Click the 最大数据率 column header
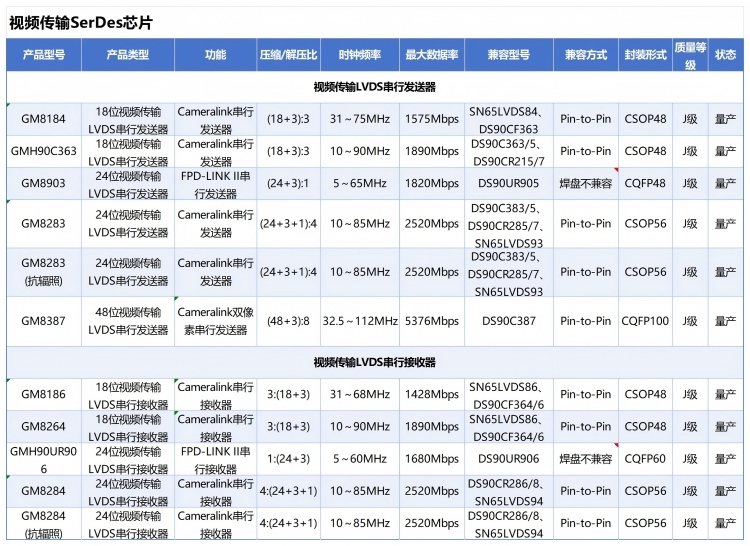750x546 pixels. tap(432, 55)
